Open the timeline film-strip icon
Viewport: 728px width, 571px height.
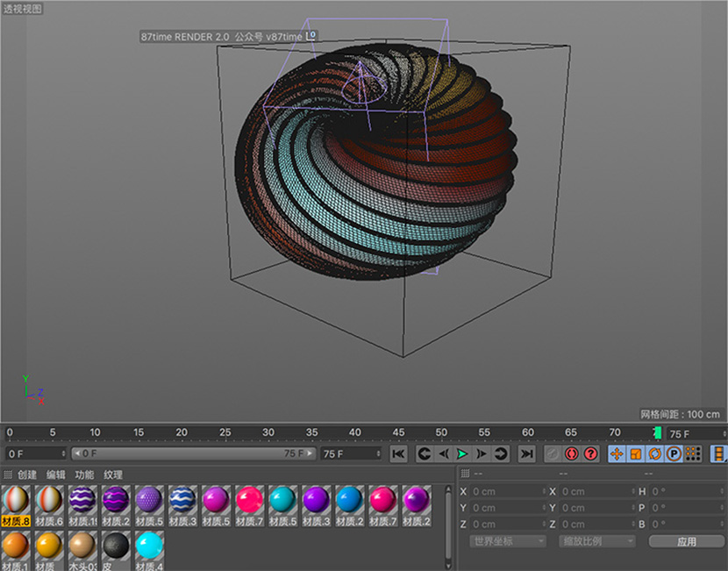[718, 453]
